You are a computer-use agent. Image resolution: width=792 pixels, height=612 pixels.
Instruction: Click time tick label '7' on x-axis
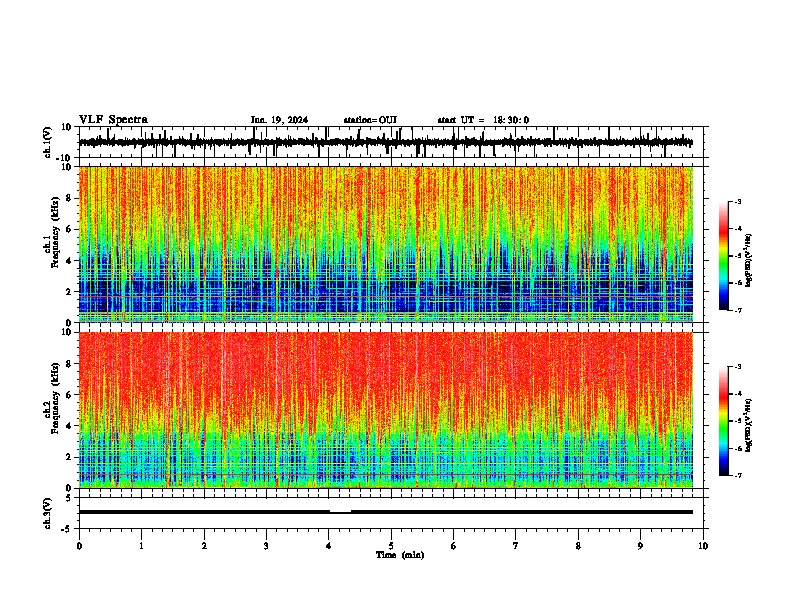516,546
